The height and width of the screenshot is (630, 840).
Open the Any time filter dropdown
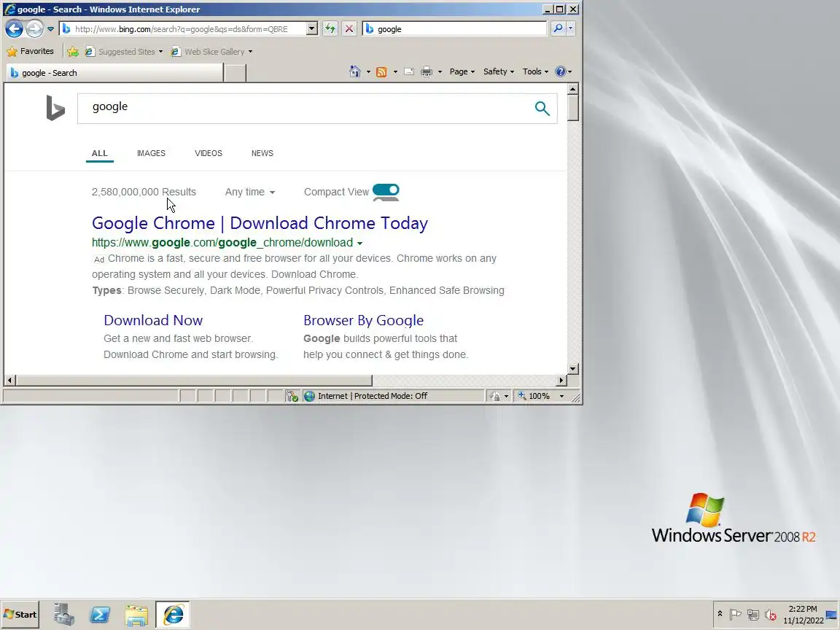pyautogui.click(x=249, y=192)
